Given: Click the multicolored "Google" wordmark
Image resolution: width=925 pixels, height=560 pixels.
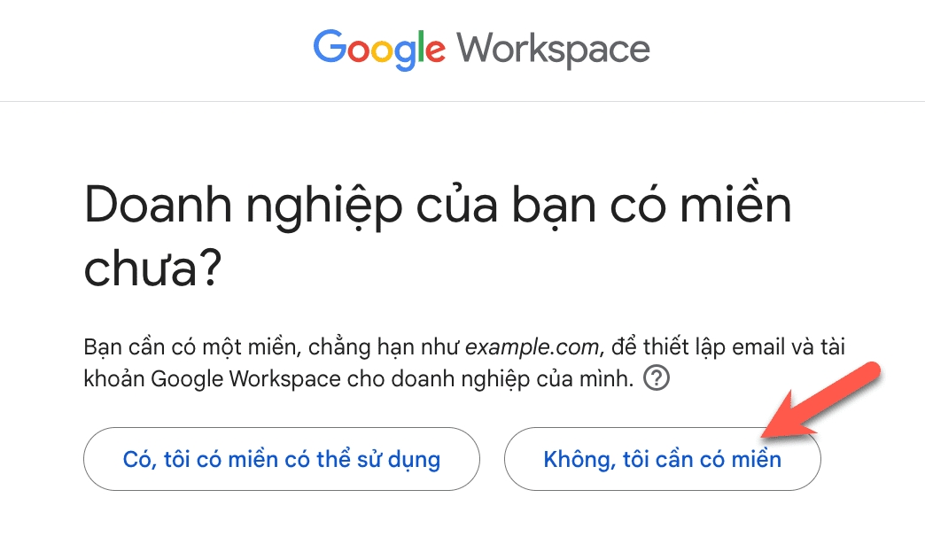Looking at the screenshot, I should [x=379, y=49].
